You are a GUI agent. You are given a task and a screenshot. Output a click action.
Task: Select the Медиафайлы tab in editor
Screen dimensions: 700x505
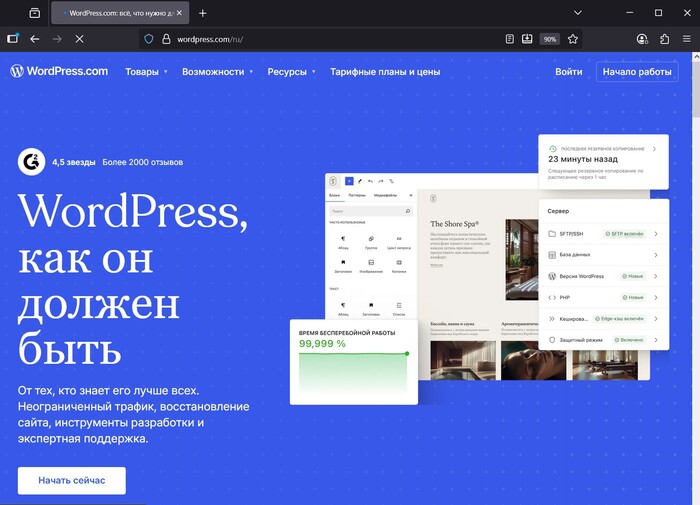[x=385, y=195]
